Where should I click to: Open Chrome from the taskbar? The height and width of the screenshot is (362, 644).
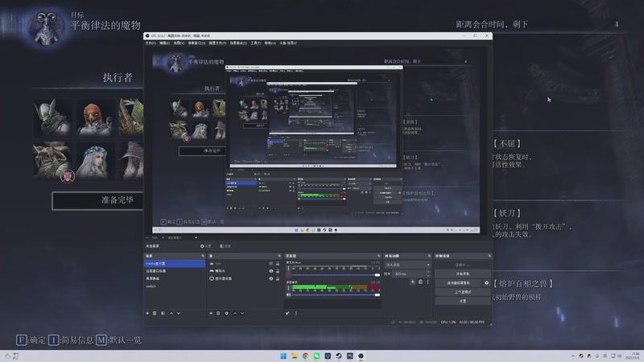pos(306,356)
